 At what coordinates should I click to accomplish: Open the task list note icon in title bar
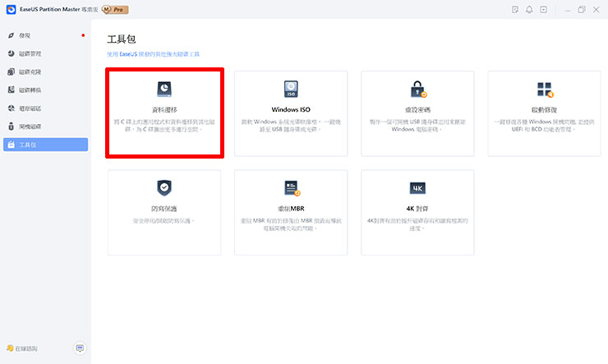[515, 10]
